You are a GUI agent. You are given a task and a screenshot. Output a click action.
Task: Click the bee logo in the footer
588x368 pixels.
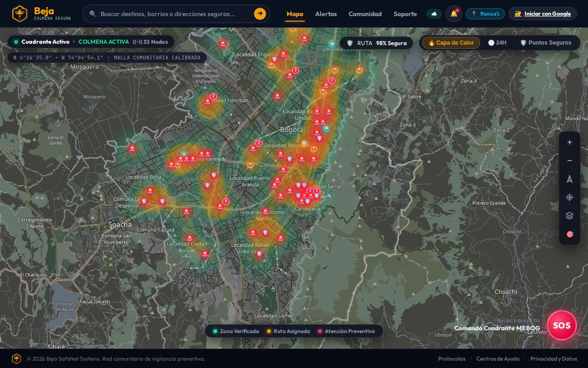pos(17,359)
